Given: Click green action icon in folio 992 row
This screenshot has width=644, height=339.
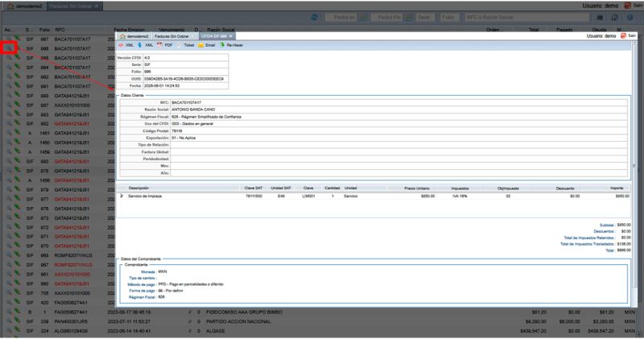Looking at the screenshot, I should pos(17,76).
